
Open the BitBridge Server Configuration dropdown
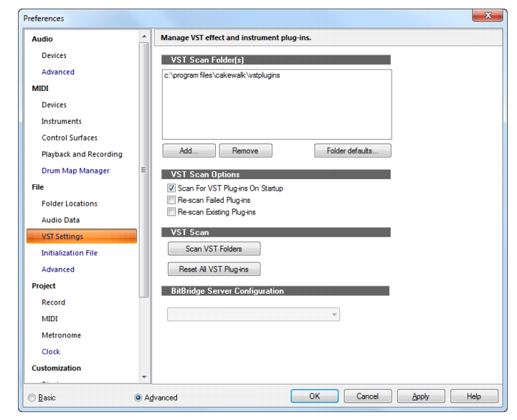(x=253, y=315)
